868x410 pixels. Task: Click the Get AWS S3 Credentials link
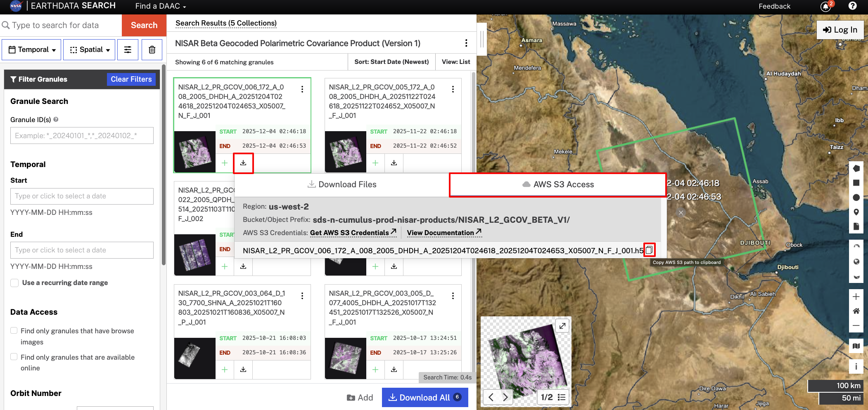(350, 233)
